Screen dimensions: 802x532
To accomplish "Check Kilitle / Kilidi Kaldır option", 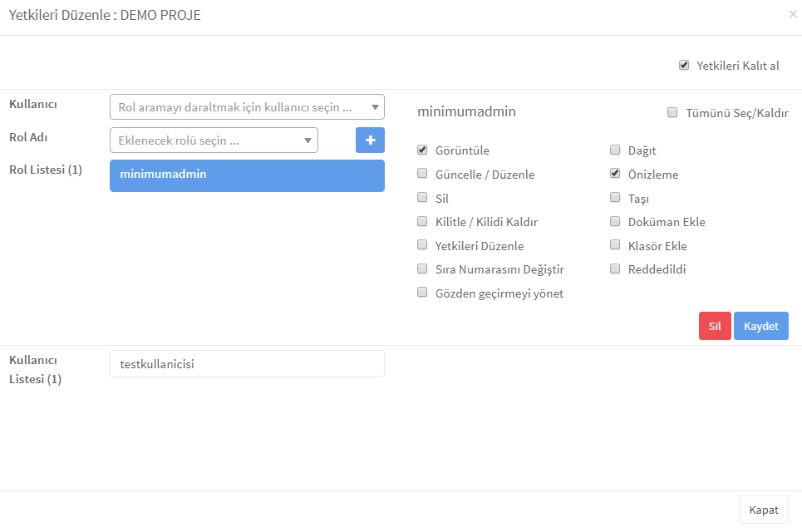I will (x=422, y=221).
